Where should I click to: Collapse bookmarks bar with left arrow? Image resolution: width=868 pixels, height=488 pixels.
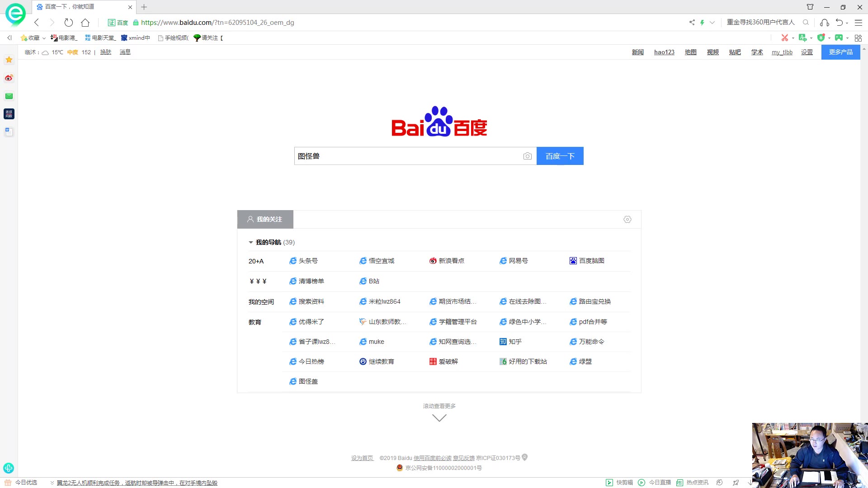point(9,38)
